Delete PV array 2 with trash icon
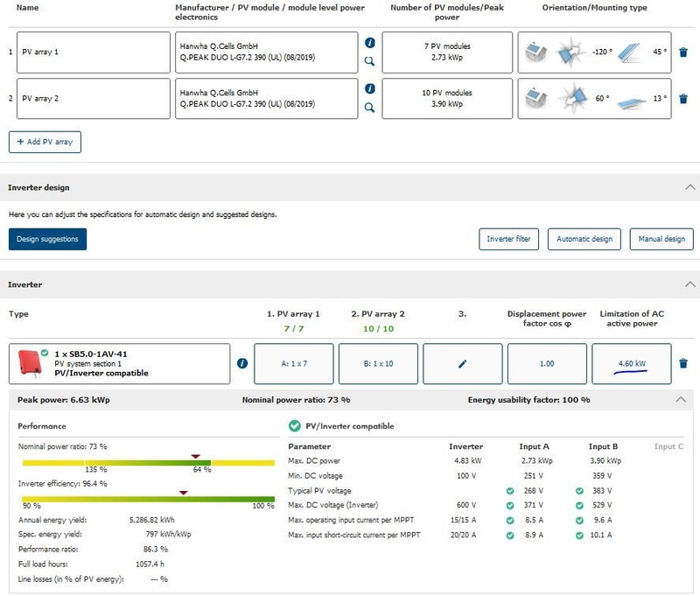Viewport: 700px width, 596px height. pos(683,99)
